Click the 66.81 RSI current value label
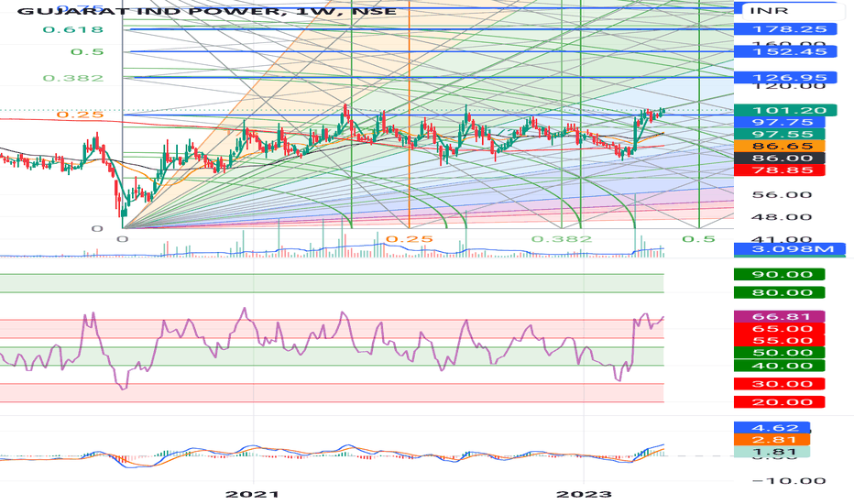 tap(780, 316)
